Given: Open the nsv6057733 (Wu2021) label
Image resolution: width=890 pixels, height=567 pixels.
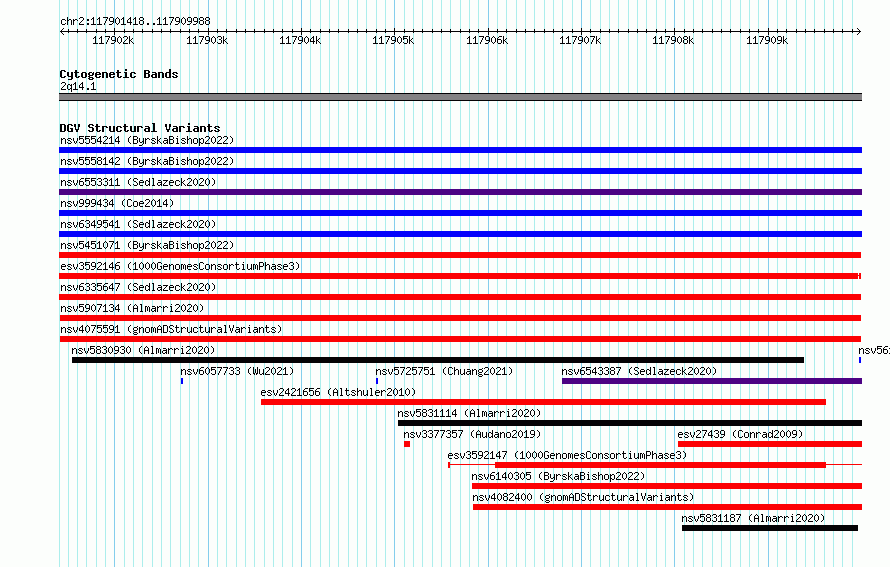Looking at the screenshot, I should (x=237, y=371).
